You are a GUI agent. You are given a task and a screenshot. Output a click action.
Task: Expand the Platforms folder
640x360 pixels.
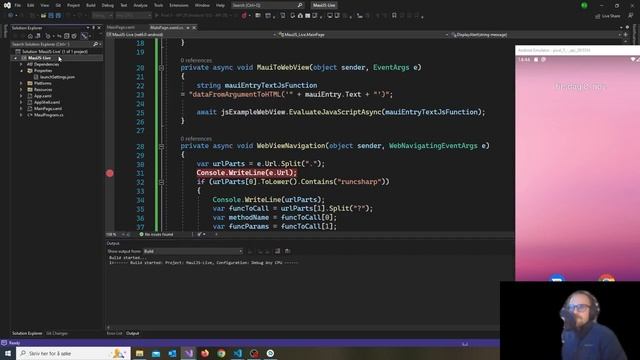tap(21, 83)
